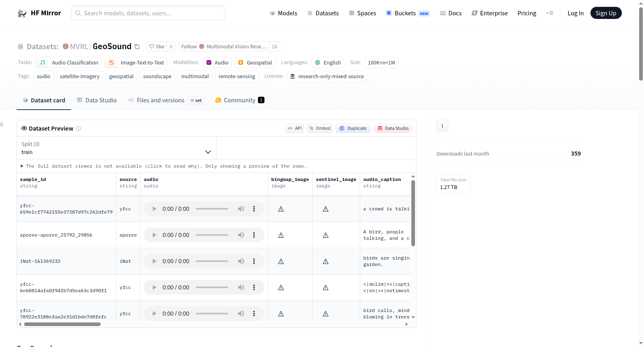Click audio seek slider in yfcc-659e1cf7742155e37287d97c262dfe79 row
The width and height of the screenshot is (644, 347).
pos(212,209)
